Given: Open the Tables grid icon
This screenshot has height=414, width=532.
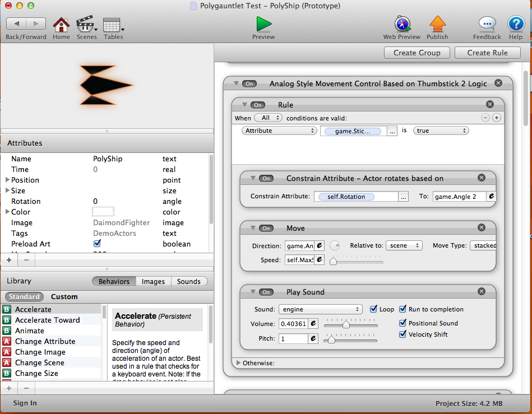Looking at the screenshot, I should click(x=112, y=25).
